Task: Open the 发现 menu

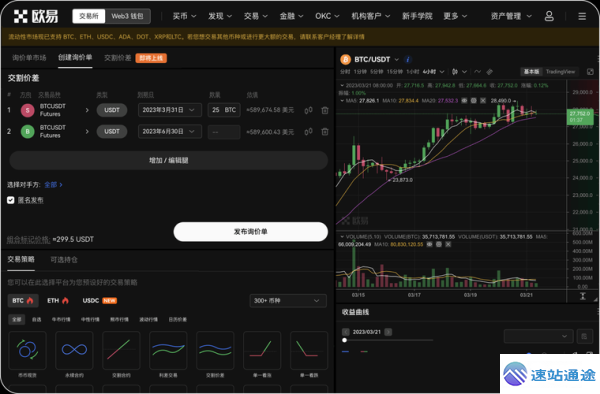Action: click(x=220, y=16)
